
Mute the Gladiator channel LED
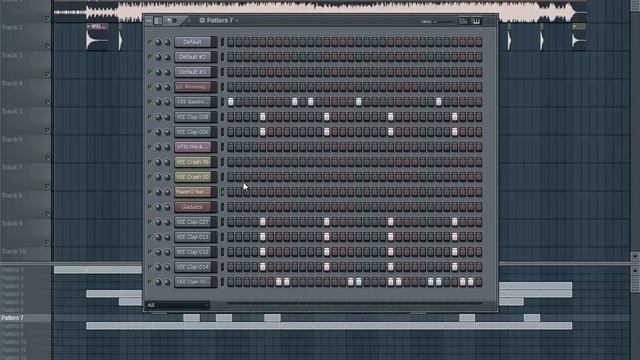point(149,207)
